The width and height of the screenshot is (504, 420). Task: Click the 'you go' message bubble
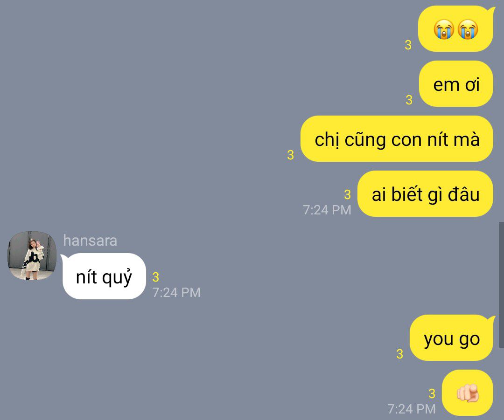[x=452, y=338]
